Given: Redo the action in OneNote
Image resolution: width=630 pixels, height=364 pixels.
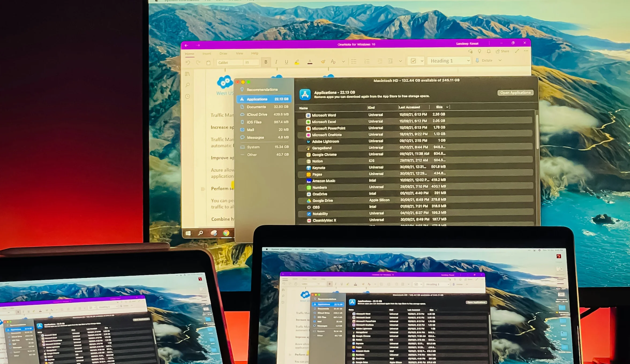Looking at the screenshot, I should click(198, 63).
